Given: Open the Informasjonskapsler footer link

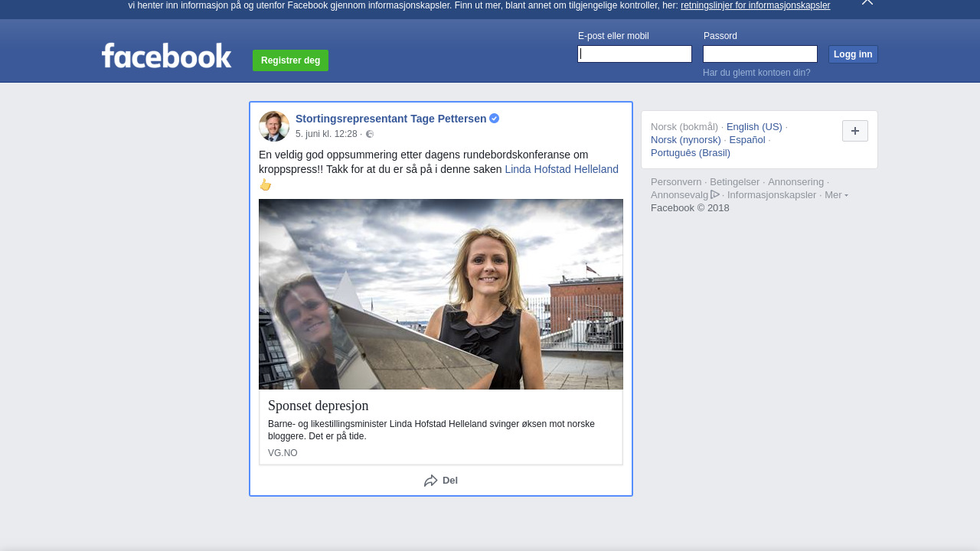Looking at the screenshot, I should (772, 195).
